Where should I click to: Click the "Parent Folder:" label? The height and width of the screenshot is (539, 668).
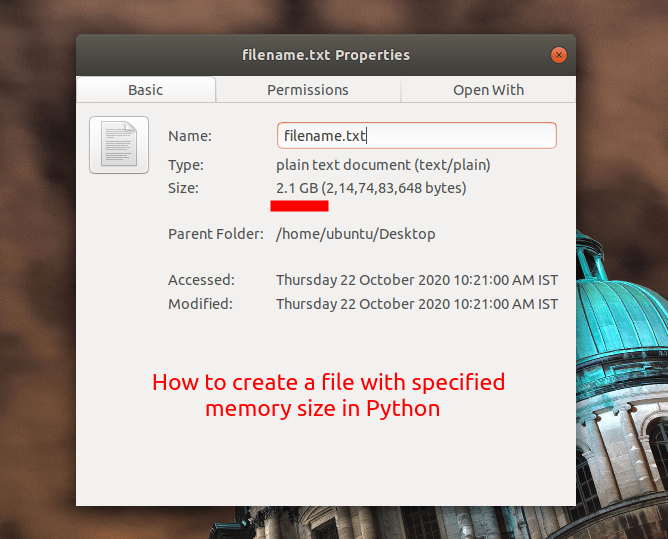click(x=215, y=234)
